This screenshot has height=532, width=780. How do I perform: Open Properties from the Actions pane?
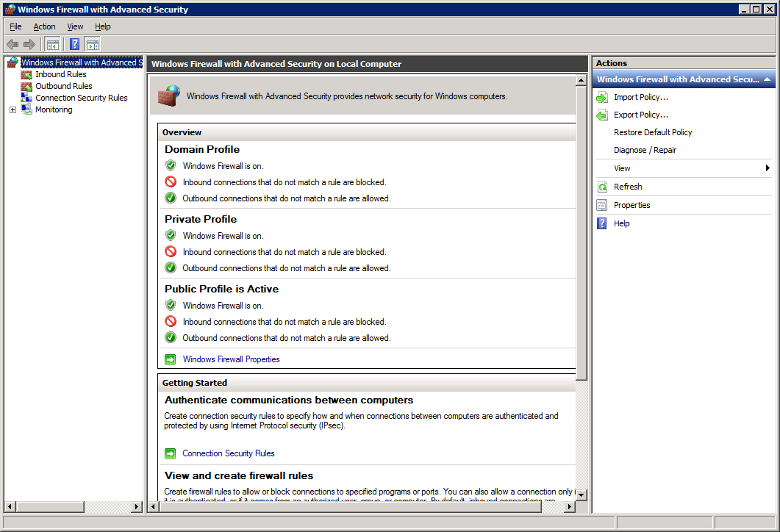tap(631, 205)
